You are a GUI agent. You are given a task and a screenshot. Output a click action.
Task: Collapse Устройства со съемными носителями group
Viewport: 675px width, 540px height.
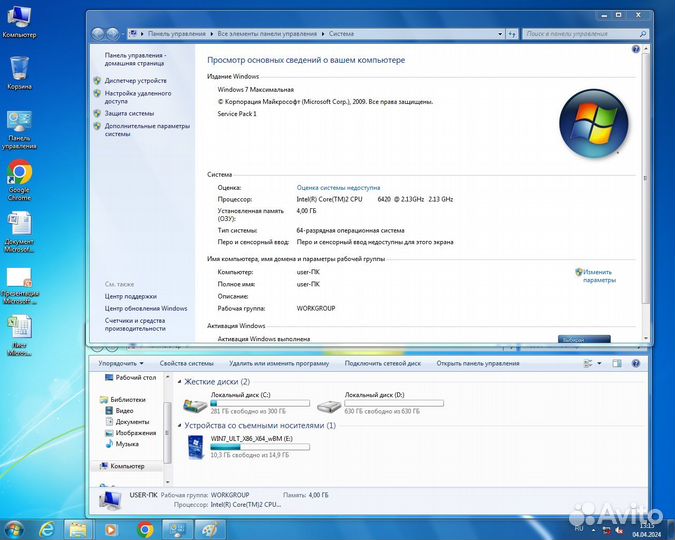pos(180,425)
